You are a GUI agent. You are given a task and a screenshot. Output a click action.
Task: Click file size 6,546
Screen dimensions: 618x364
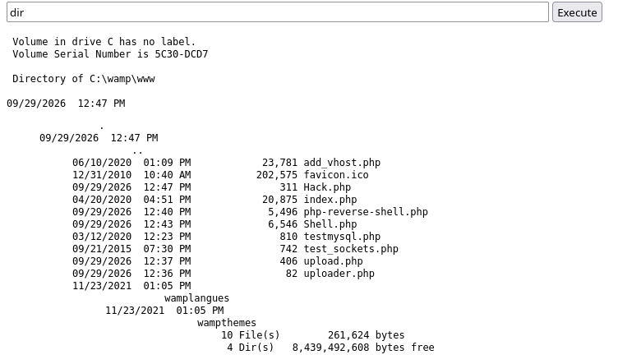point(283,224)
